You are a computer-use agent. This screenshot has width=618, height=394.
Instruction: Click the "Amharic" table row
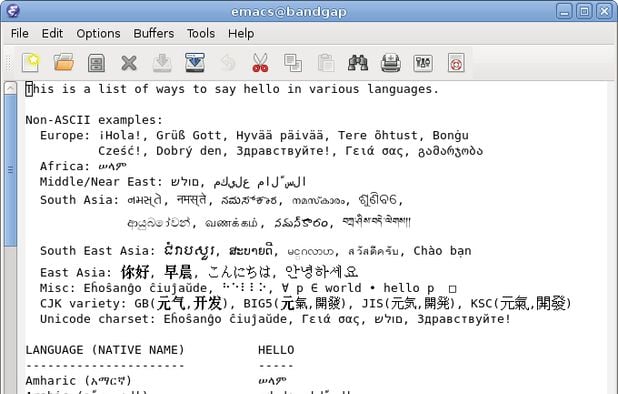(x=156, y=381)
